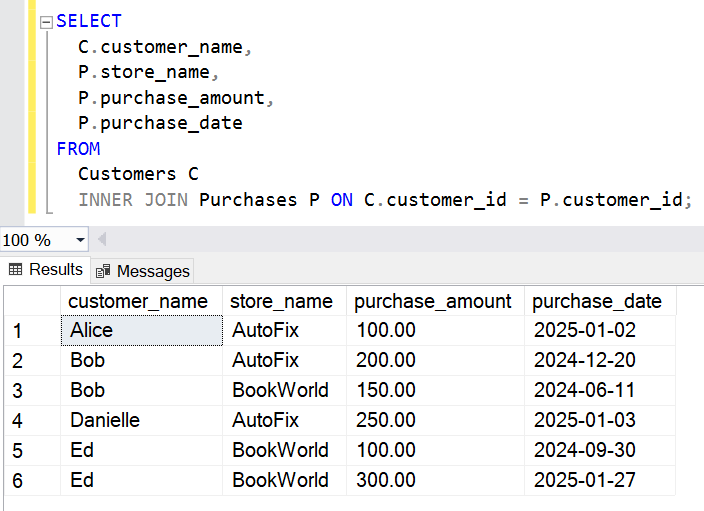704x511 pixels.
Task: Click the Messages tab icon
Action: [103, 271]
